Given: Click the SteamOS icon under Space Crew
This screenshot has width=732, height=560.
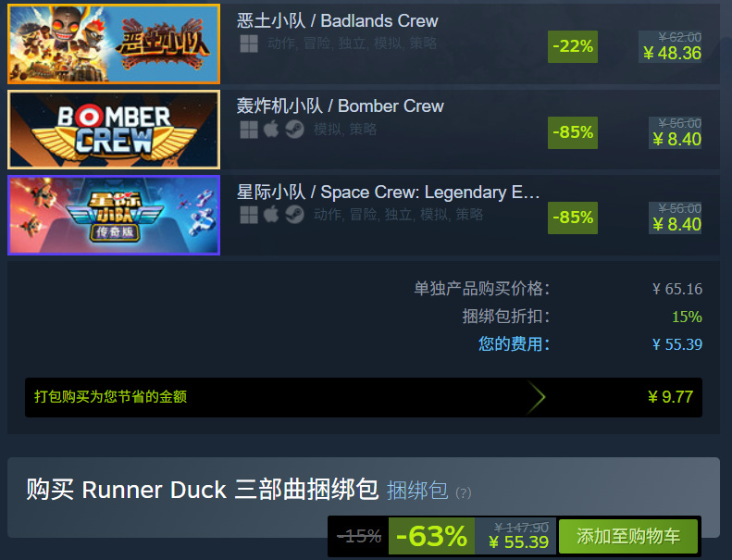Looking at the screenshot, I should (x=294, y=215).
